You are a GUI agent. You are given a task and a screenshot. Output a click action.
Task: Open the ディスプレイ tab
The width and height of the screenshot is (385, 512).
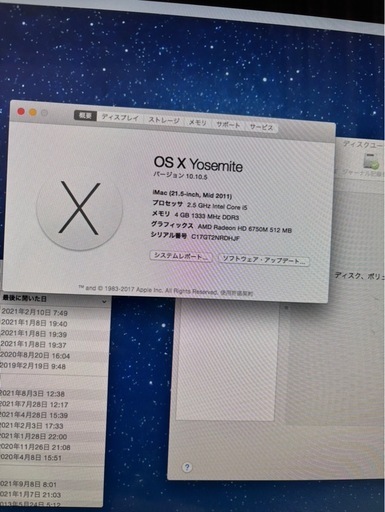120,117
